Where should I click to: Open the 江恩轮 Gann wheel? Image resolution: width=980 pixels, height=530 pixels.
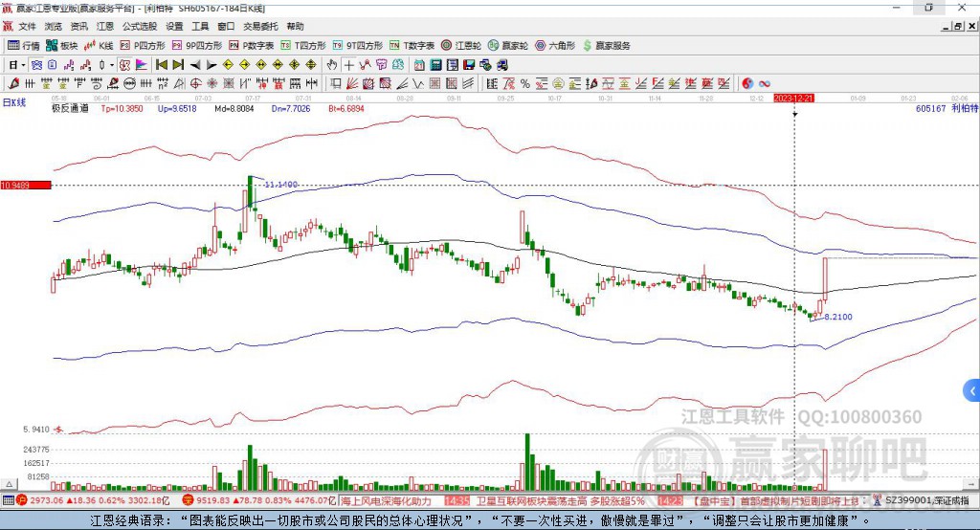461,46
